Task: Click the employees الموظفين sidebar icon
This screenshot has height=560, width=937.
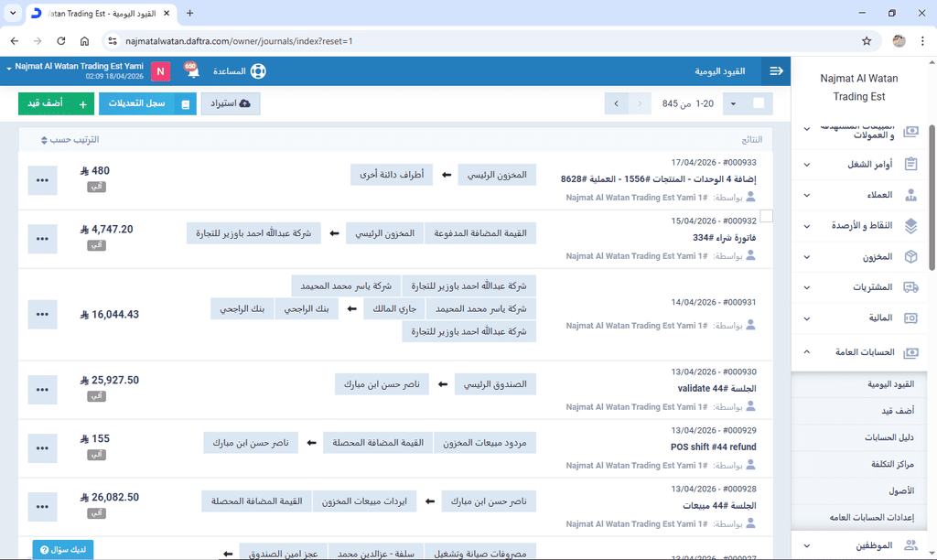Action: pos(910,545)
